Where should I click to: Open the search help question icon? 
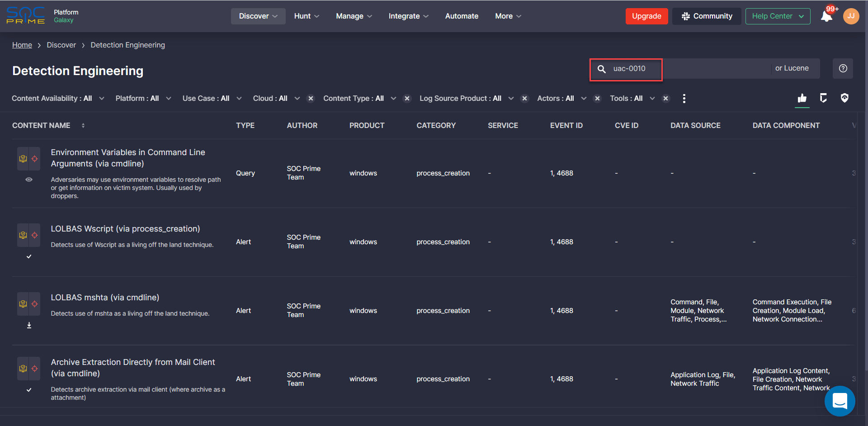[843, 69]
